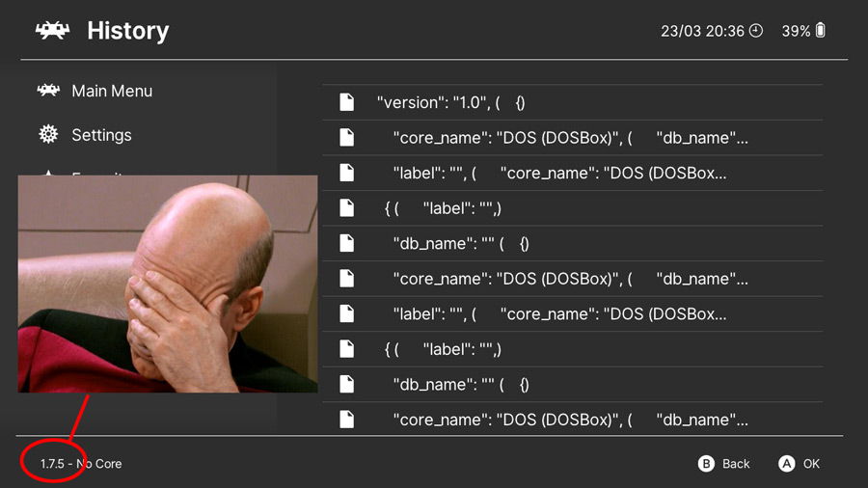This screenshot has width=868, height=488.
Task: Select second "label": "", ( "core_name" entry
Action: click(x=572, y=314)
